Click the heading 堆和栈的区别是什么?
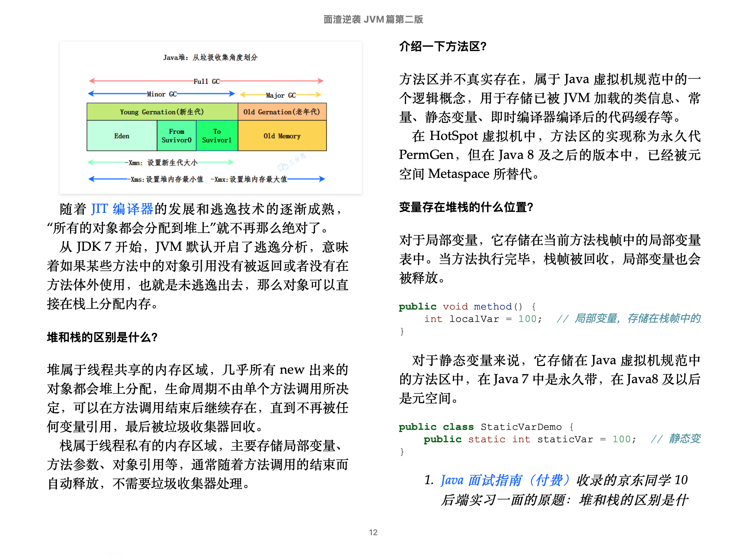747x560 pixels. [102, 337]
